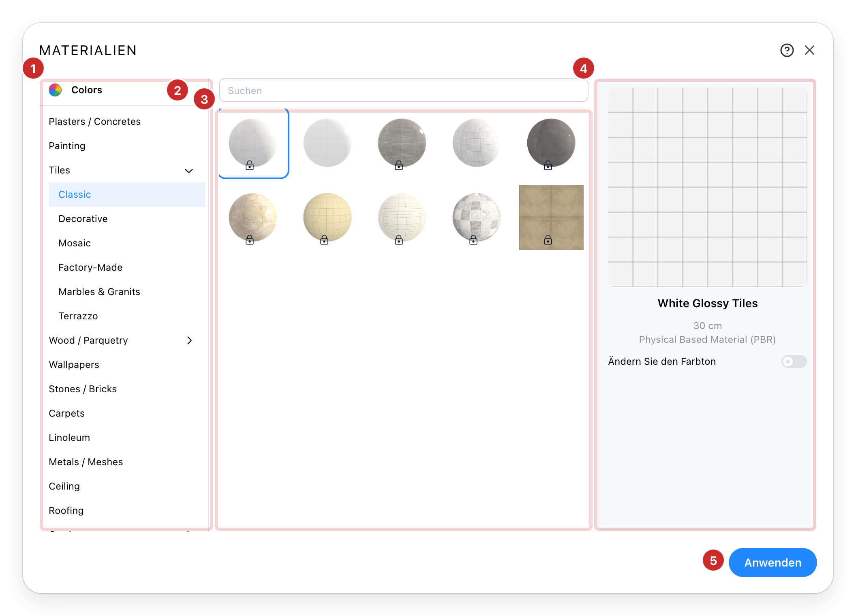Expand the Wood / Parquetry chevron
The width and height of the screenshot is (856, 616).
[x=189, y=340]
